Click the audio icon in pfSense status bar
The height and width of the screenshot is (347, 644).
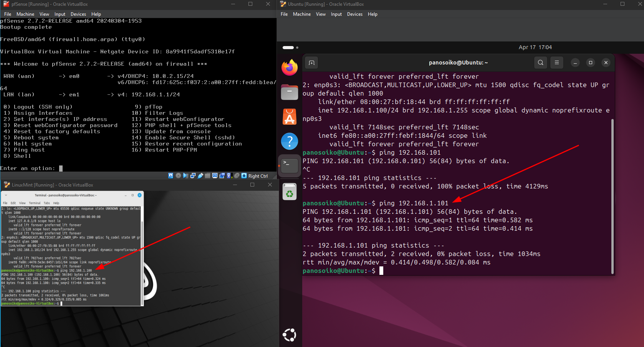tap(185, 175)
